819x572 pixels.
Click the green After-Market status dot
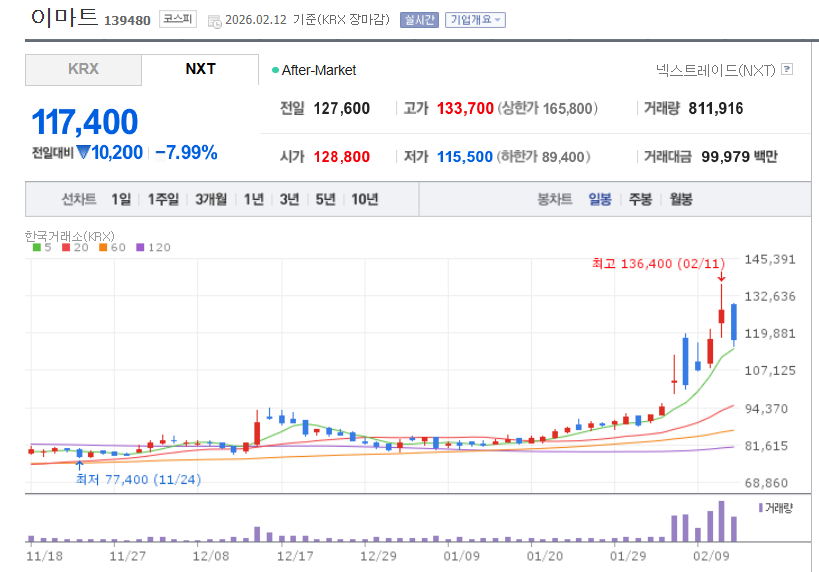click(275, 70)
